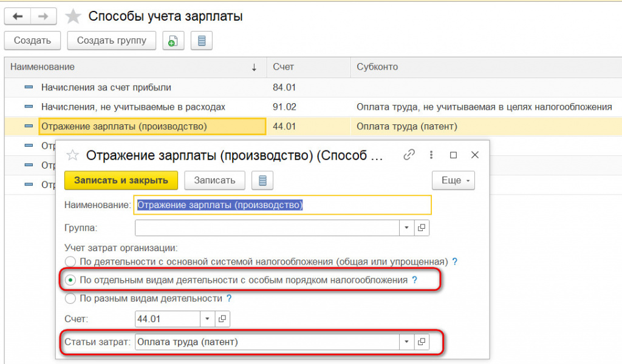Expand the Счет dropdown arrow
The height and width of the screenshot is (364, 622).
207,319
